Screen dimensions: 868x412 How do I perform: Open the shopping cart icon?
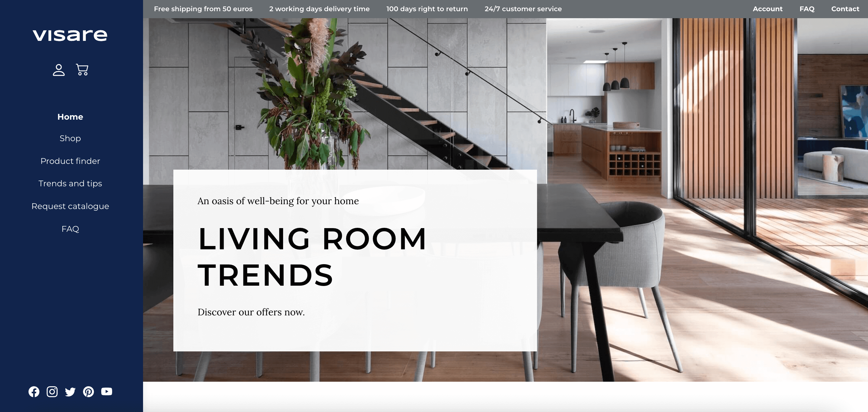point(82,69)
